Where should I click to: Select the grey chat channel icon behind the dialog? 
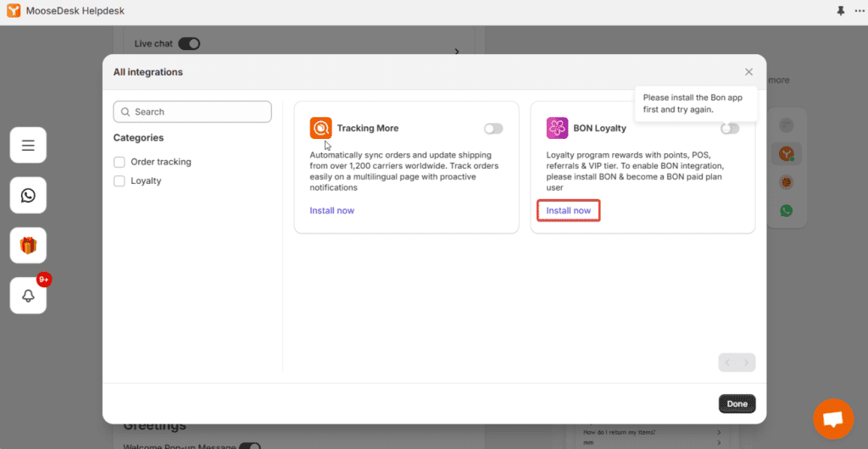(786, 125)
